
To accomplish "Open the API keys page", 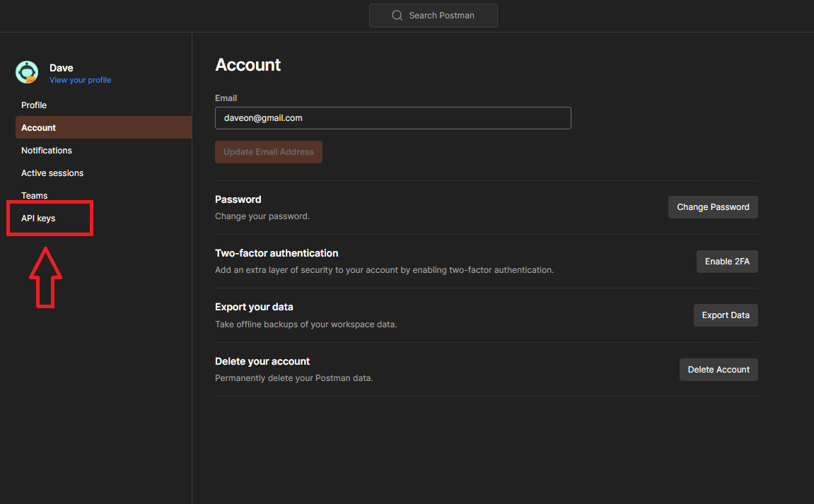I will click(x=38, y=218).
